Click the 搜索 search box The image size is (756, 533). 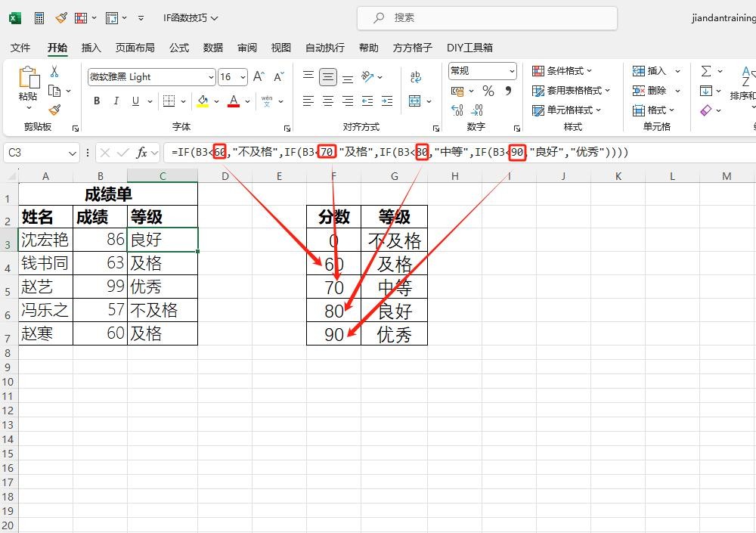(487, 17)
